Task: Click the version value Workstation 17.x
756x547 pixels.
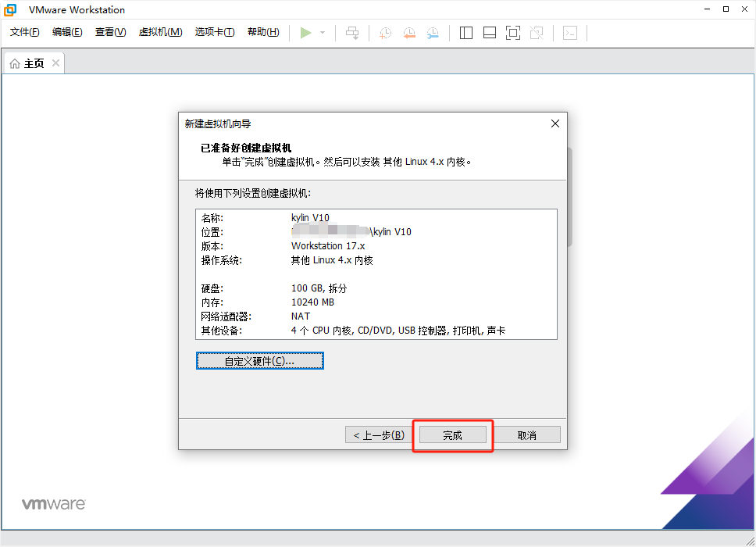Action: click(x=328, y=246)
